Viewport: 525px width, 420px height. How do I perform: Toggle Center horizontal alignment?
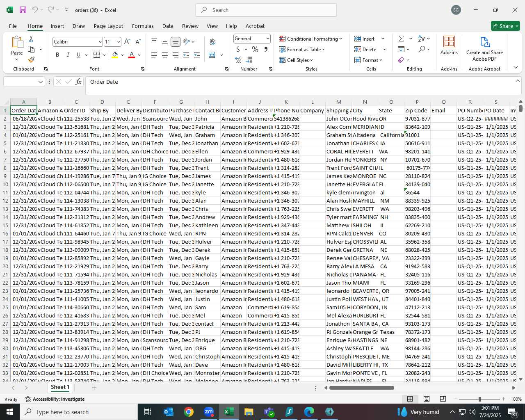point(164,55)
